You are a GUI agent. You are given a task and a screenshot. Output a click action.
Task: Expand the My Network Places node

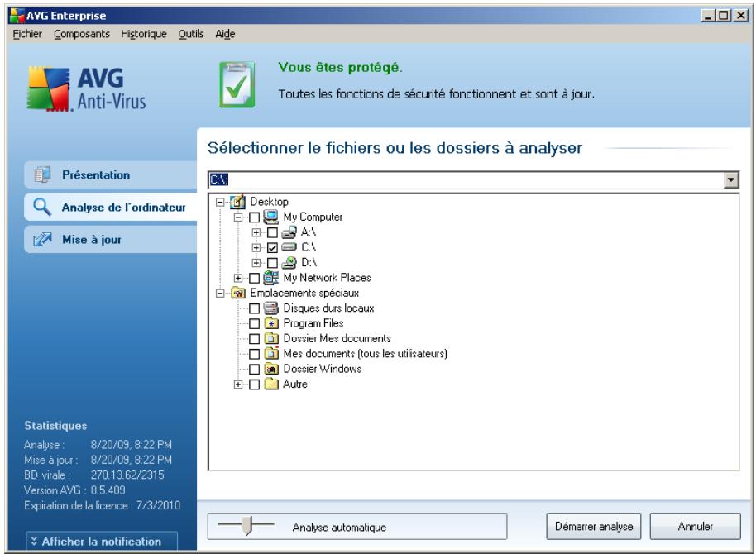(238, 278)
